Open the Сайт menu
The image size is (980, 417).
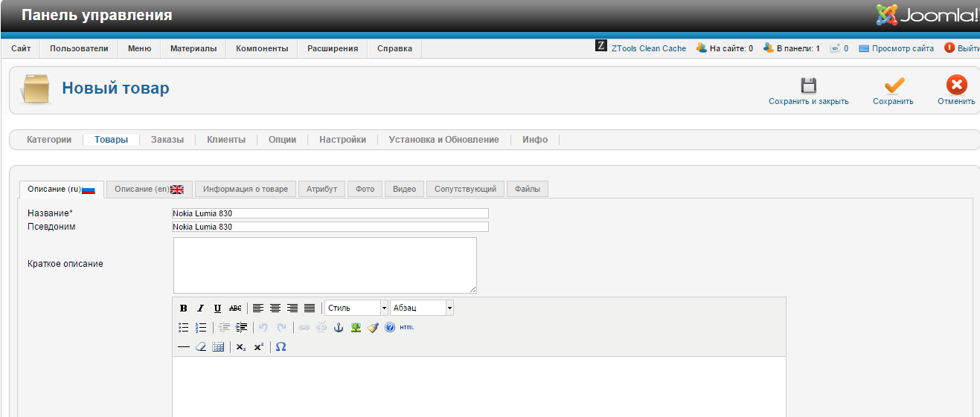pyautogui.click(x=21, y=48)
